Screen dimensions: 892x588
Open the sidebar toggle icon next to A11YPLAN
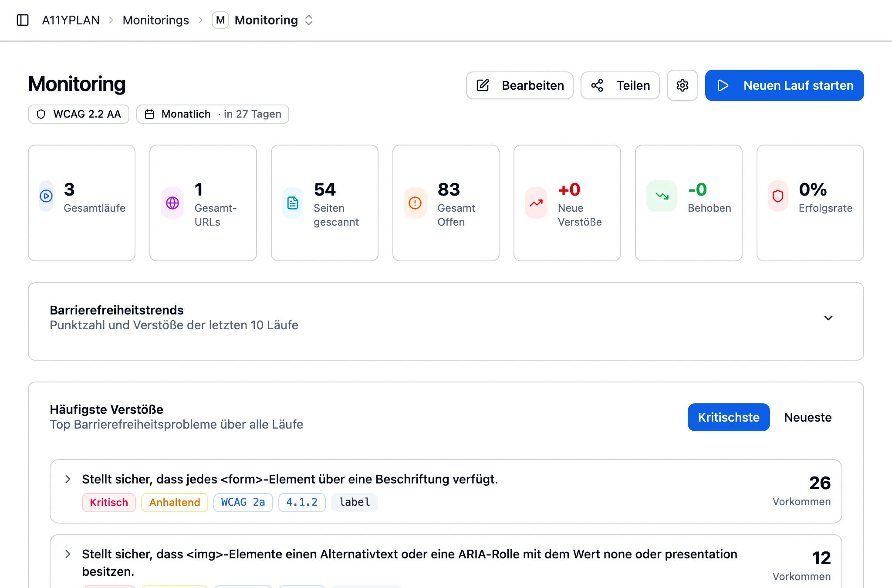(24, 20)
